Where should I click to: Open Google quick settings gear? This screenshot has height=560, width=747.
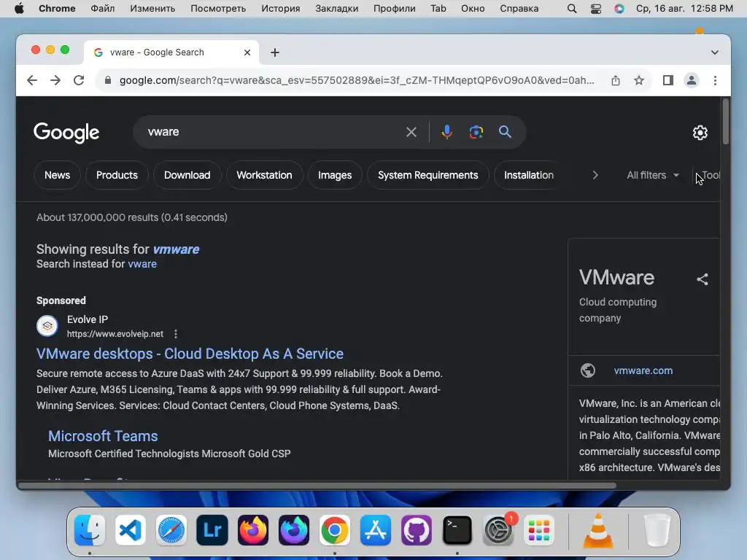[700, 133]
